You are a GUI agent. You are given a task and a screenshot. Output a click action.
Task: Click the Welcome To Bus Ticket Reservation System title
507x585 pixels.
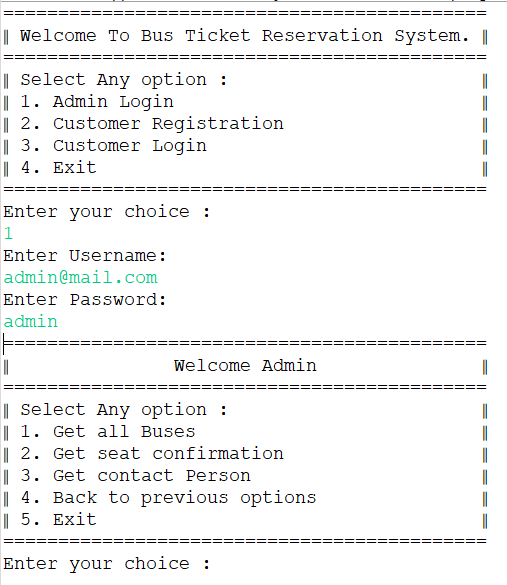pyautogui.click(x=244, y=36)
